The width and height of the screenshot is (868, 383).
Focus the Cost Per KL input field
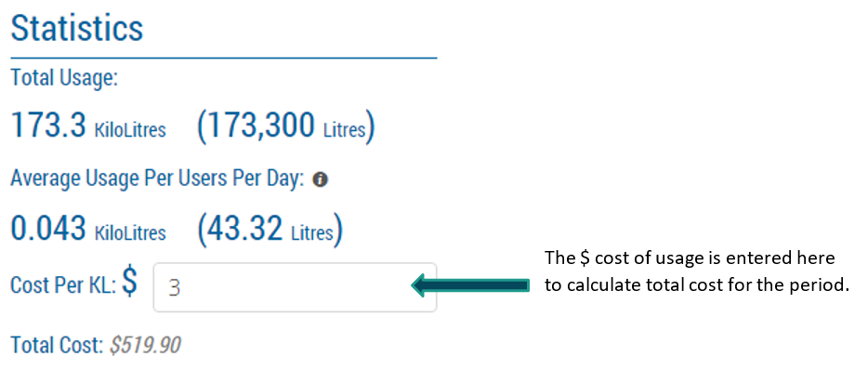coord(295,287)
